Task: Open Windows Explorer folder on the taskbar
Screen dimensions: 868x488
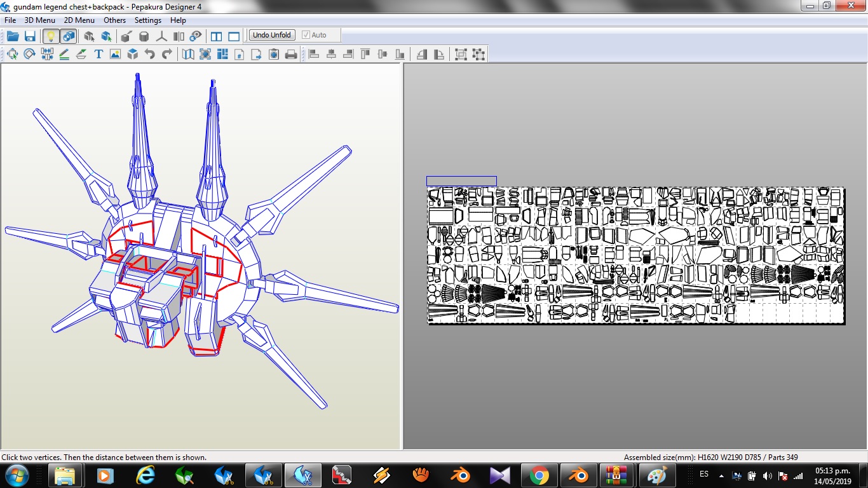Action: pos(66,475)
